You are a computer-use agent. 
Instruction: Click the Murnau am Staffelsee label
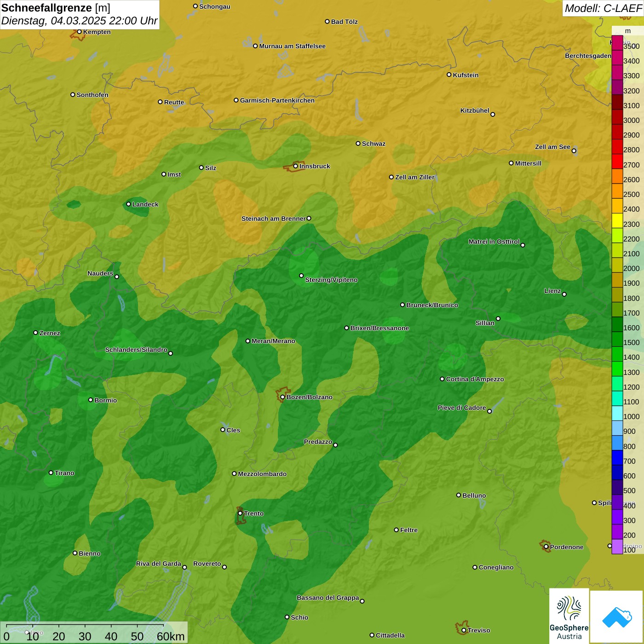[x=292, y=46]
